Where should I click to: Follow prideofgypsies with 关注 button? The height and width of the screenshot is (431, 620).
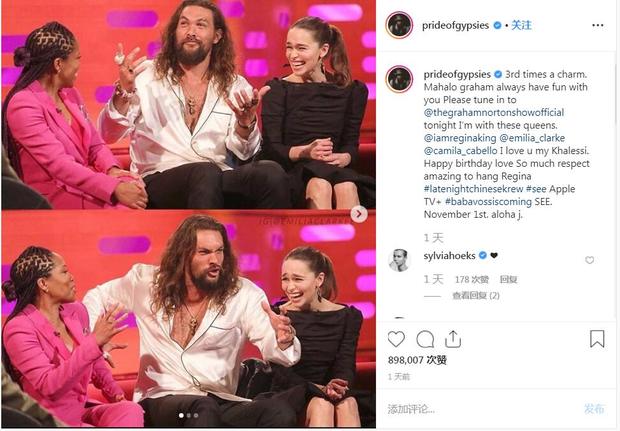522,25
